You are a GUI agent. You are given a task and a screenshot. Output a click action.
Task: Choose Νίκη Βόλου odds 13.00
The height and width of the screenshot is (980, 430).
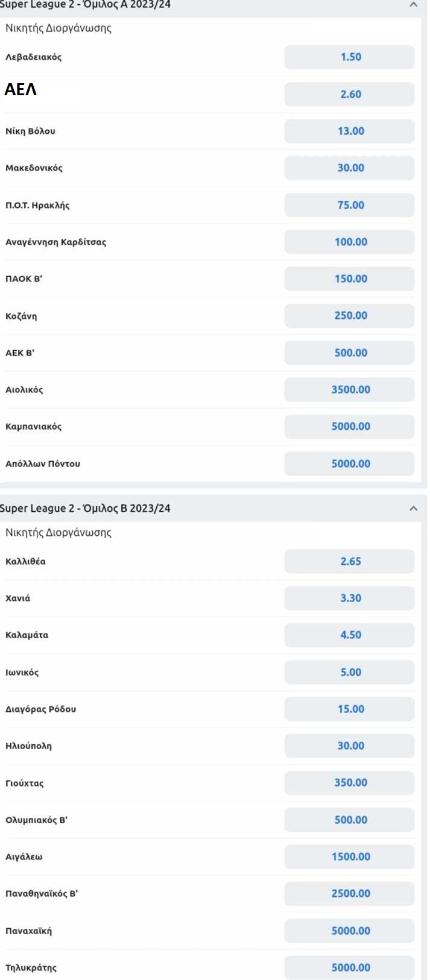350,131
